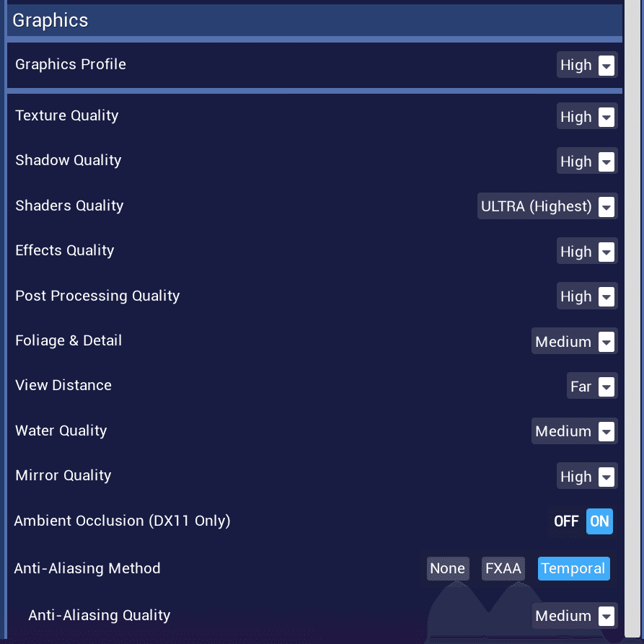Viewport: 644px width, 644px height.
Task: Click the Graphics Profile label
Action: pos(70,64)
